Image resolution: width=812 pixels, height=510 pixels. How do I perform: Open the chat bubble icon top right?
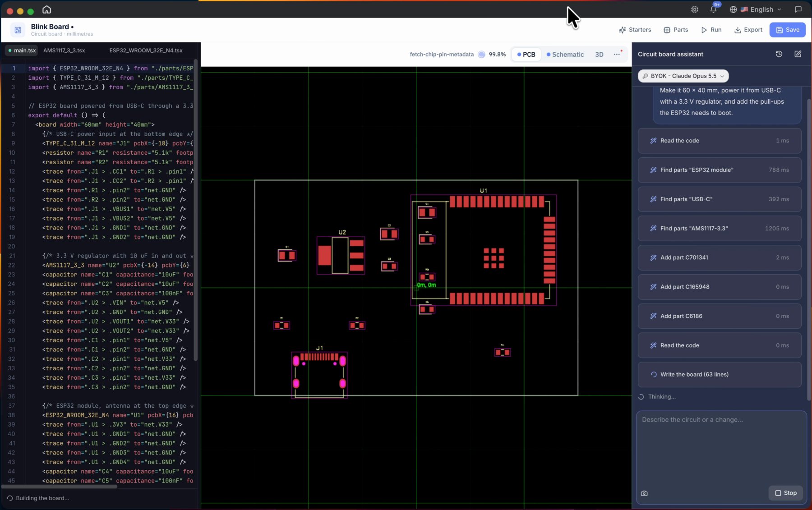coord(798,9)
